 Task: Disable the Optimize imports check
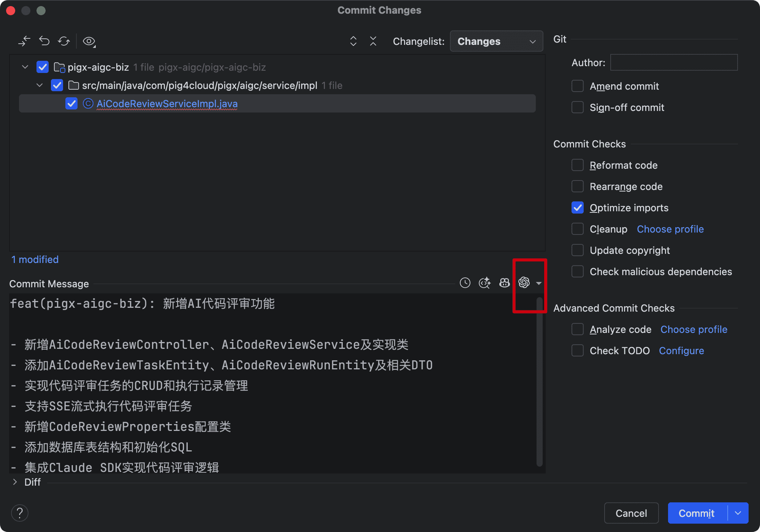click(577, 207)
